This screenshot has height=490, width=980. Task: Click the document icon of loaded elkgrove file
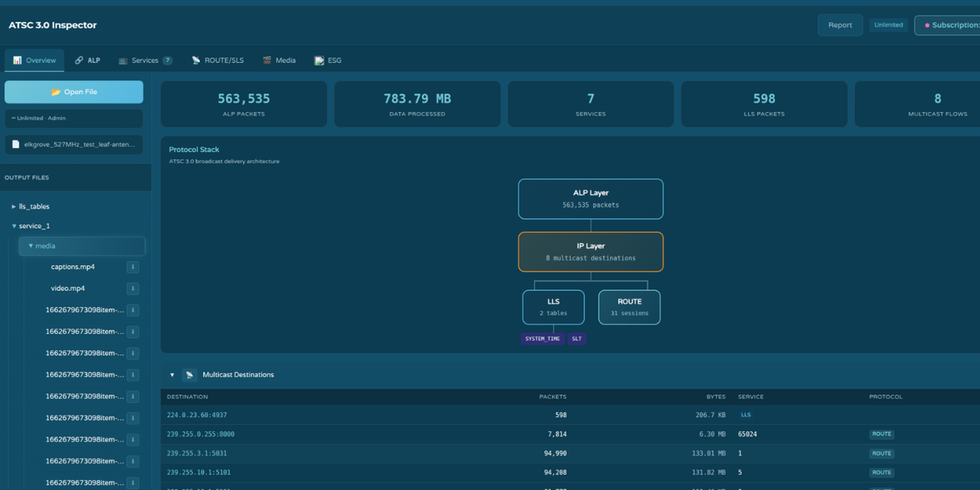click(15, 144)
